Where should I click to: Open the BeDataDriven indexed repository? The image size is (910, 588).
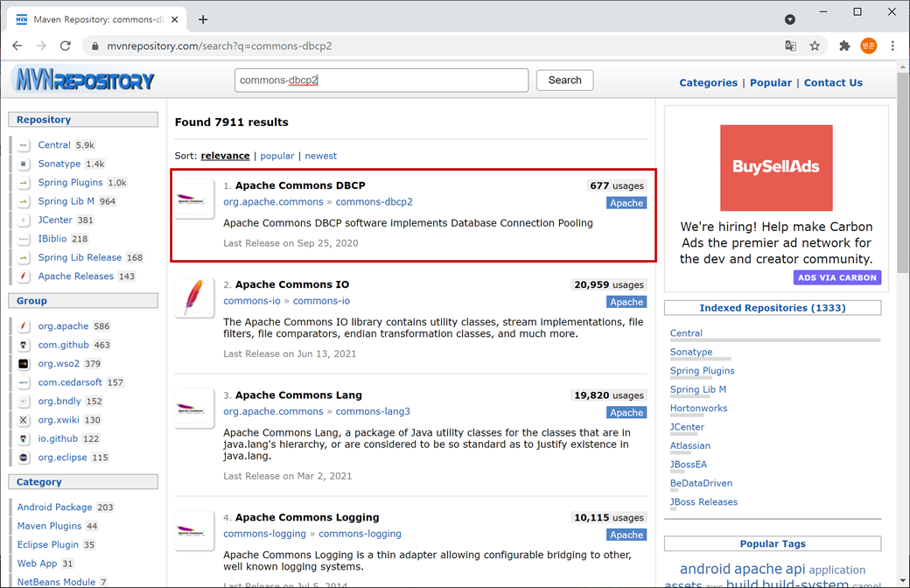point(701,483)
